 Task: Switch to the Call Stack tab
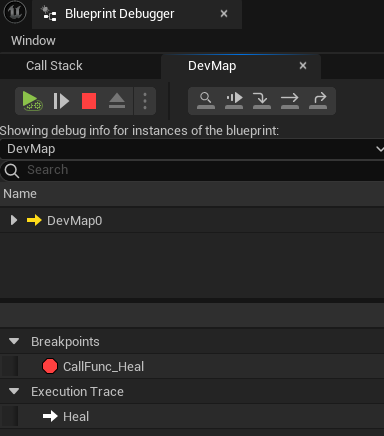pyautogui.click(x=54, y=66)
